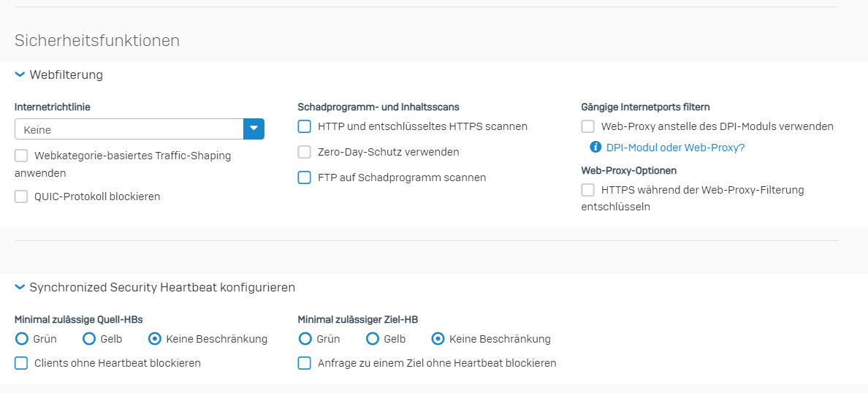Image resolution: width=868 pixels, height=393 pixels.
Task: Click the info icon beside DPI-Modul link
Action: (595, 148)
